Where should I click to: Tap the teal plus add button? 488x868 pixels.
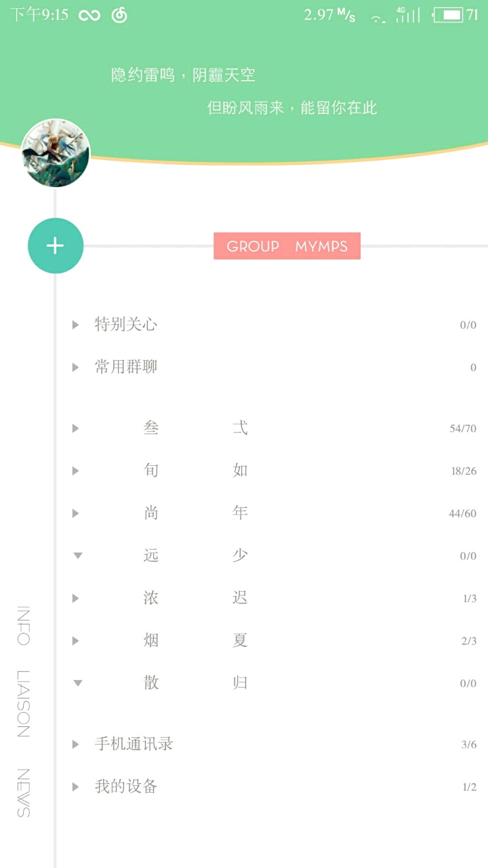[56, 245]
